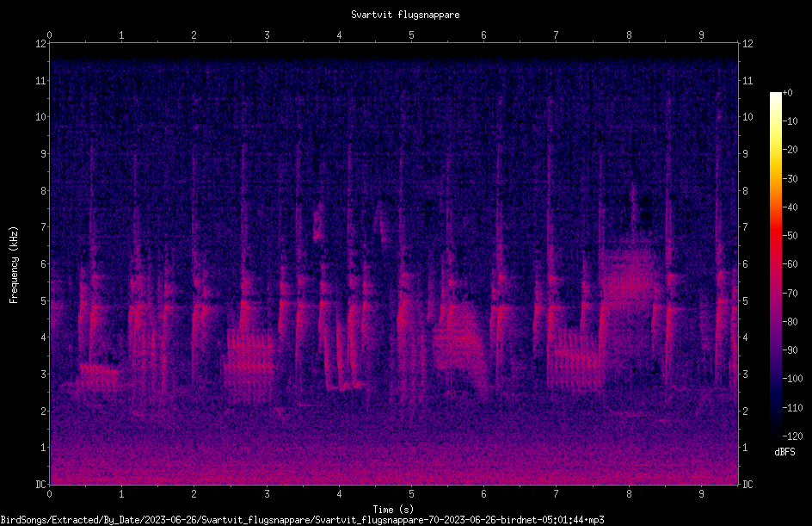Screen dimensions: 812x526
Task: Click "11" on the left frequency axis
Action: [x=40, y=81]
